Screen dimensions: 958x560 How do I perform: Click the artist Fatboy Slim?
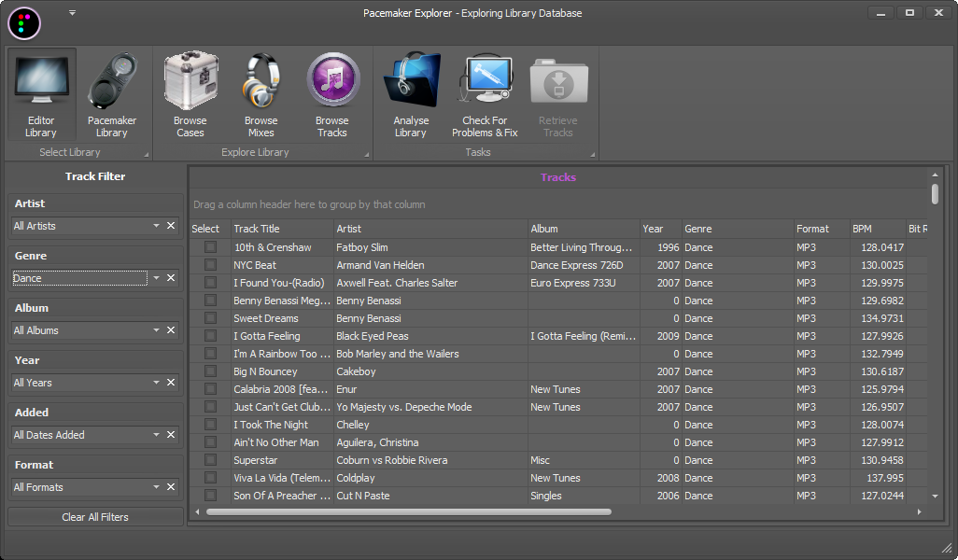click(x=361, y=247)
